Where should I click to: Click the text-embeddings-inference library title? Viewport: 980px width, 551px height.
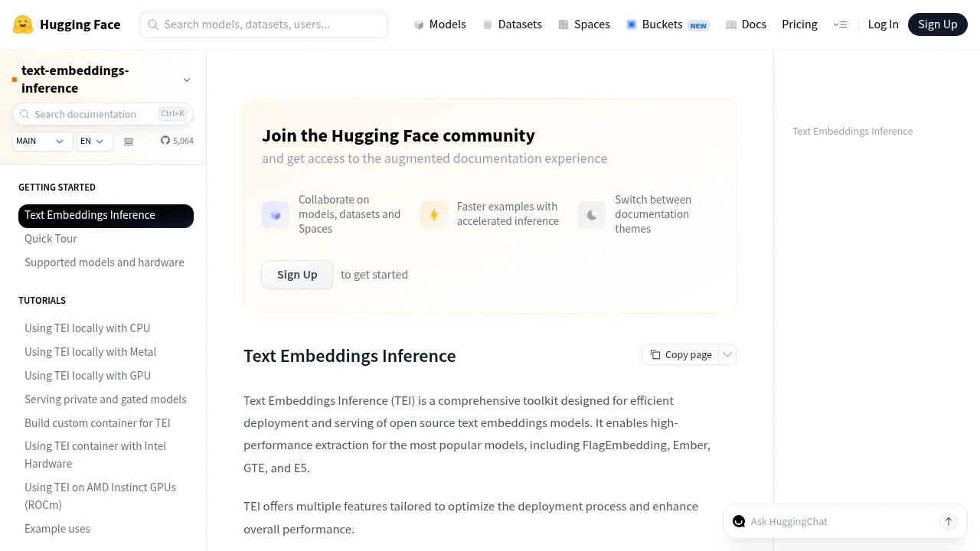75,80
